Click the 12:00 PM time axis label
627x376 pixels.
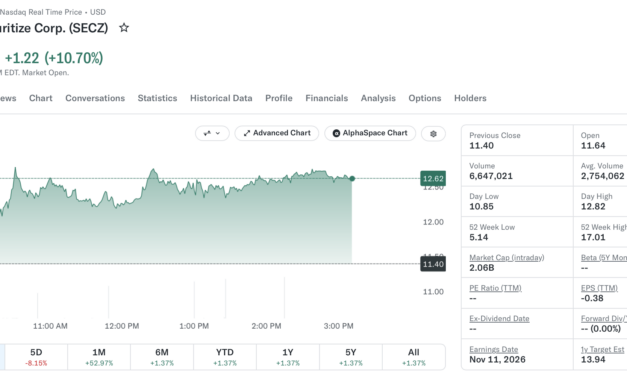[x=122, y=326]
